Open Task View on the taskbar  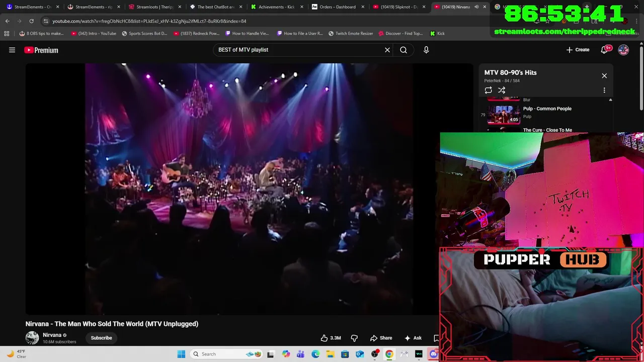pyautogui.click(x=270, y=354)
